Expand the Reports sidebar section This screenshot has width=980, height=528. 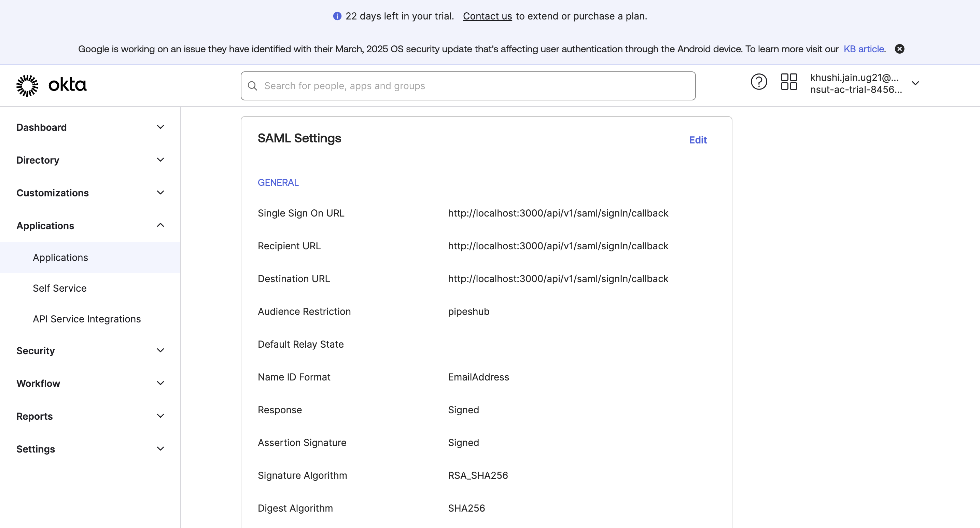tap(160, 416)
